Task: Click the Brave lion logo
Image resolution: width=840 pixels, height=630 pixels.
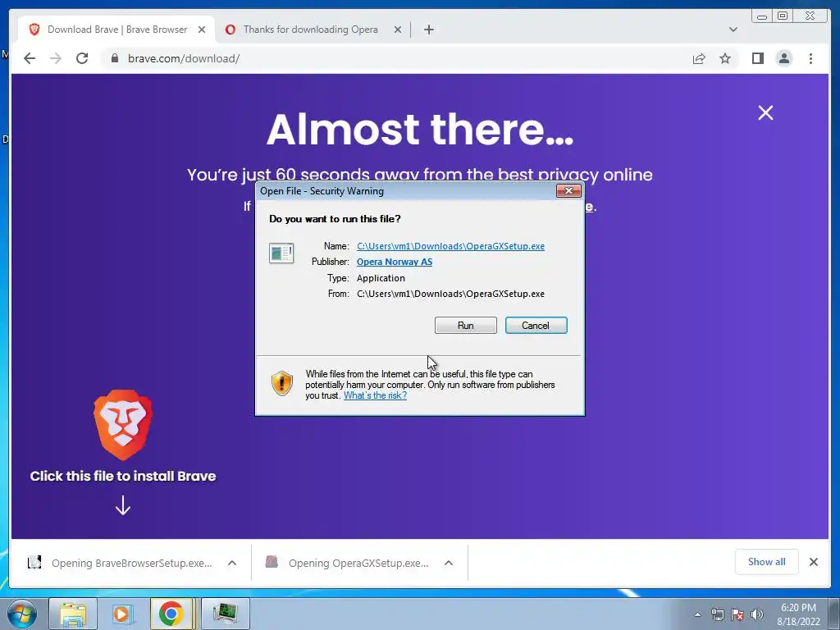Action: [x=123, y=425]
